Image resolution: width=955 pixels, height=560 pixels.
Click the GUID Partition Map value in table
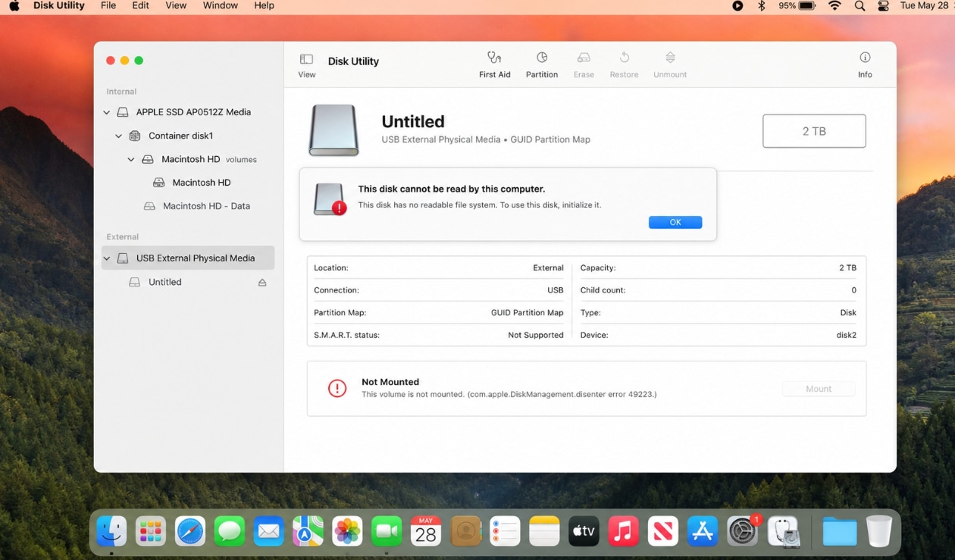point(527,312)
